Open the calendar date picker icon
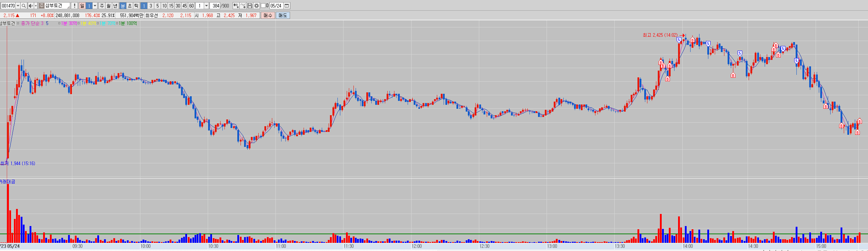 click(287, 6)
